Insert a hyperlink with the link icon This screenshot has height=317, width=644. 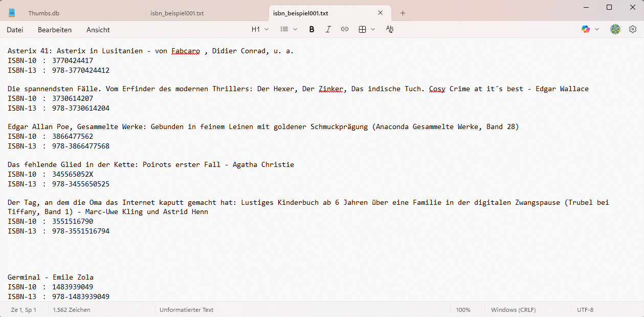pos(345,30)
